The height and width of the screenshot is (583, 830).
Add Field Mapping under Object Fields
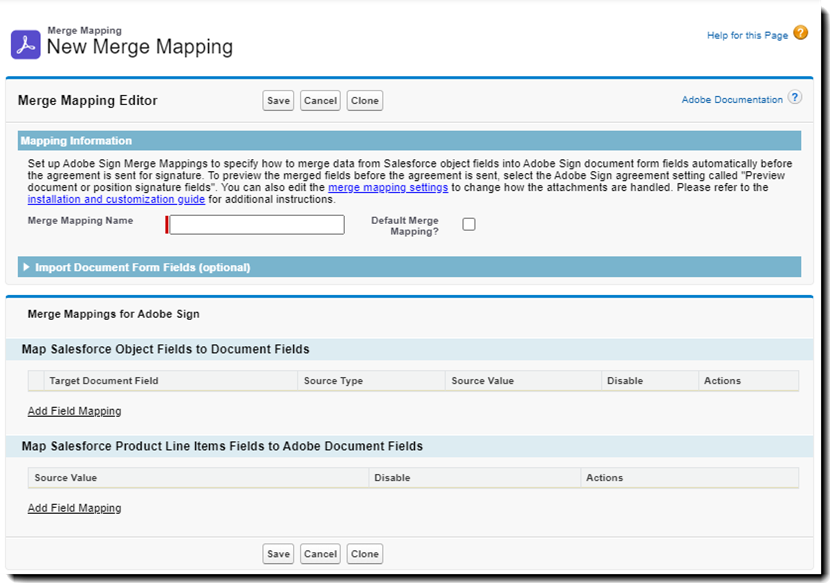pos(74,411)
